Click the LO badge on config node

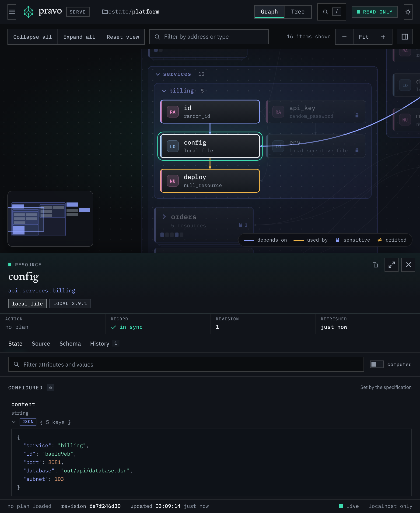(173, 146)
